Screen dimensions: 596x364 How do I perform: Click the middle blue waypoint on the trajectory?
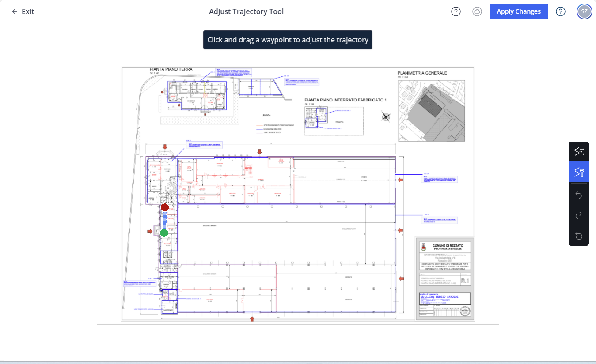165,220
